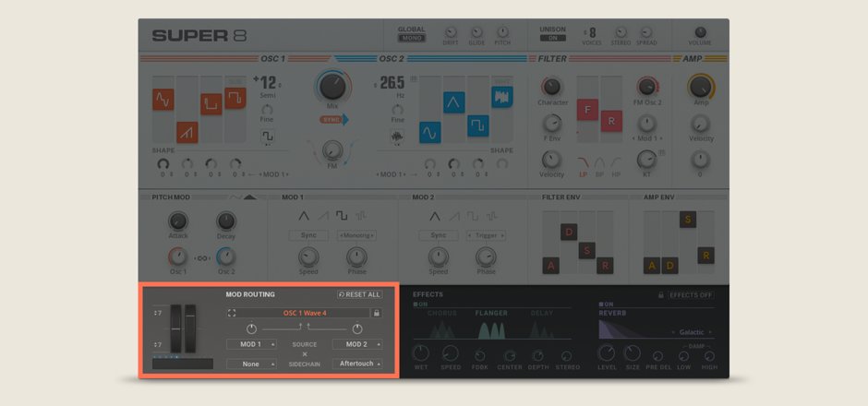Toggle the Global MONO switch

[411, 38]
